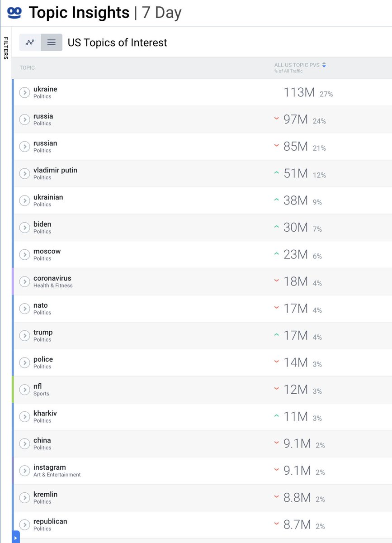
Task: Expand the kremlin topic row
Action: (24, 498)
